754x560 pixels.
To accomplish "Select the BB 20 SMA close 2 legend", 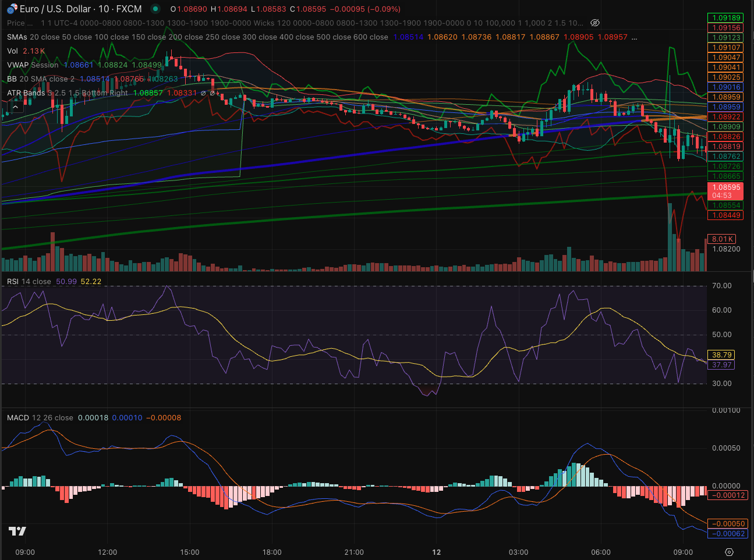I will click(41, 79).
